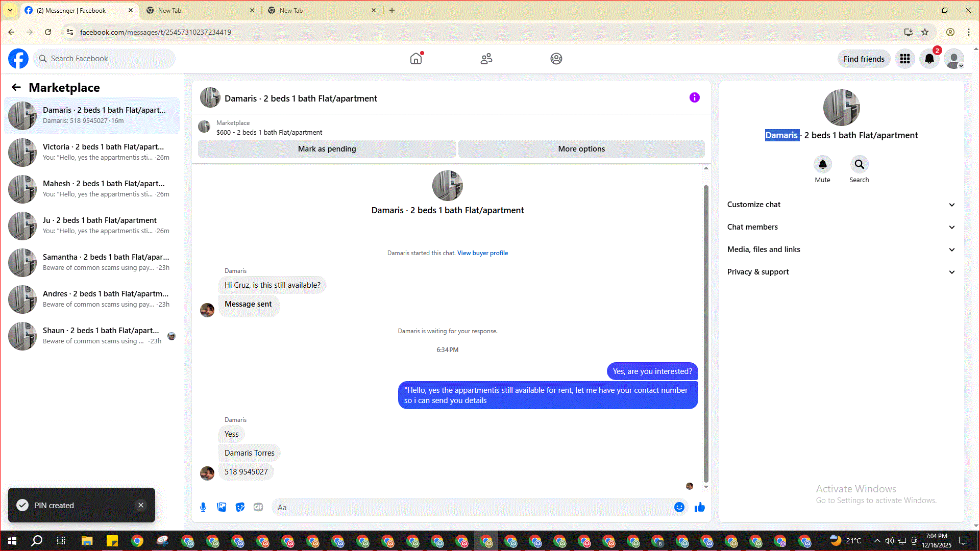Open Windows taskbar search icon
The width and height of the screenshot is (980, 551).
click(37, 541)
